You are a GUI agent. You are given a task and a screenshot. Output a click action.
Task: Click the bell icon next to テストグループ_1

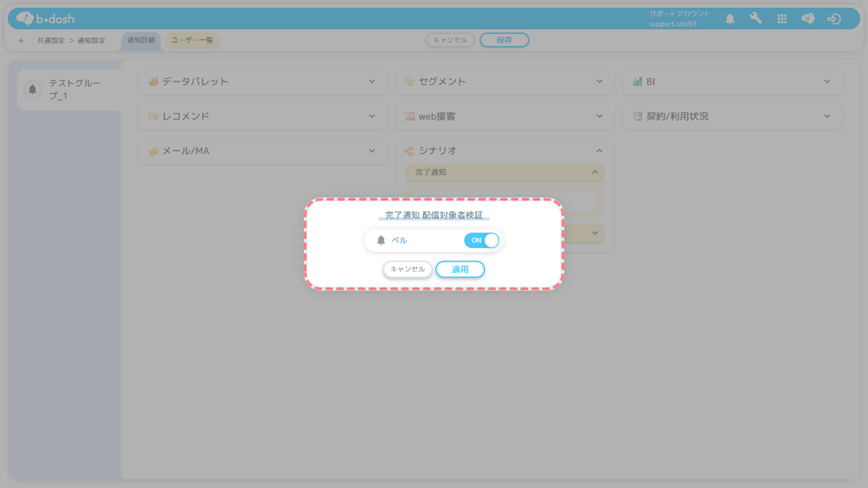click(32, 89)
